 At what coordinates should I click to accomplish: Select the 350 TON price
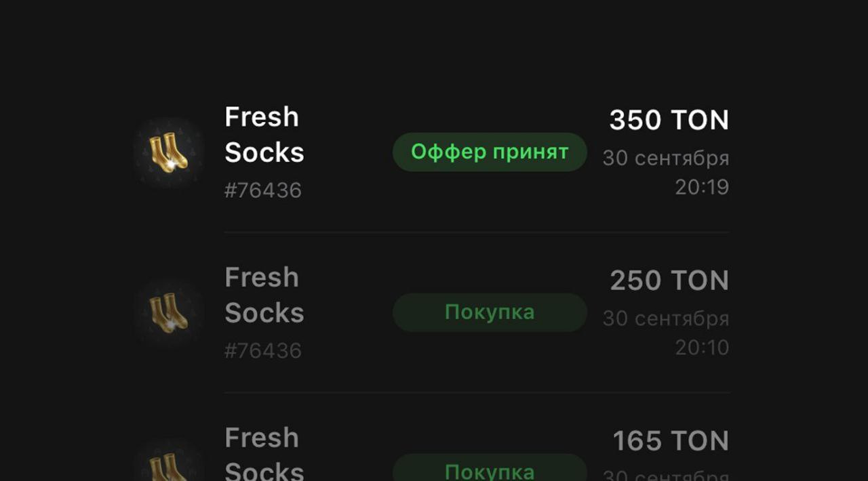pyautogui.click(x=669, y=121)
